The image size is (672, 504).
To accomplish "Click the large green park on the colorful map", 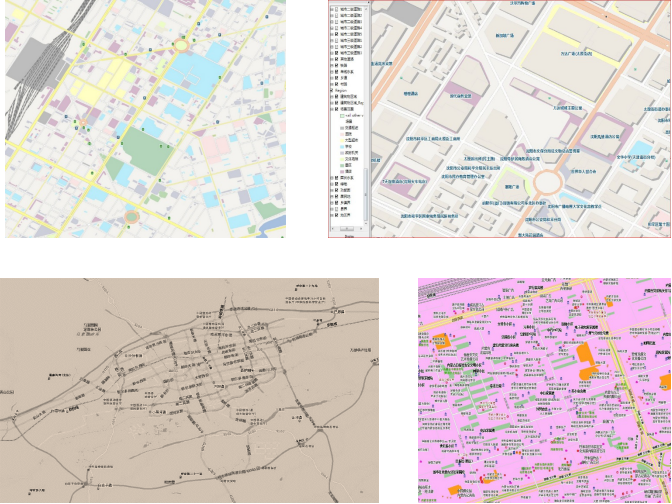I will 146,150.
